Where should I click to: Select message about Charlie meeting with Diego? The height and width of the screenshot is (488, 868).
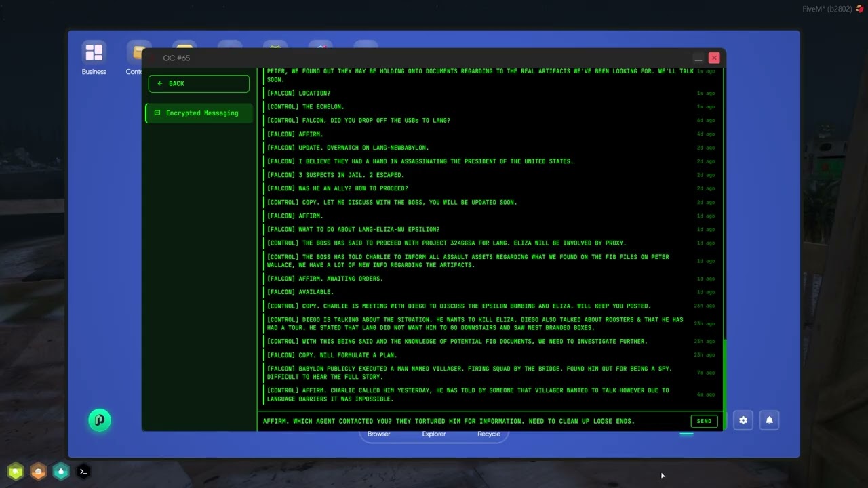[x=490, y=306]
